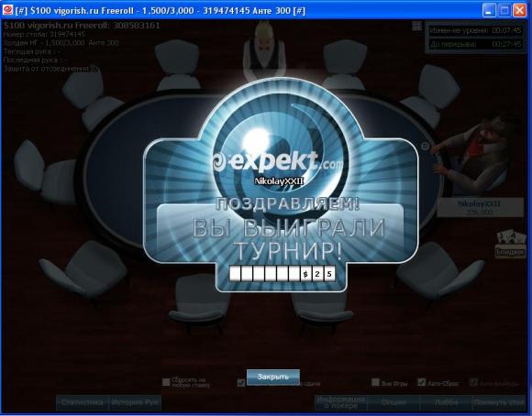
Task: Toggle the Сбросить на любую ставку checkbox
Action: click(166, 382)
